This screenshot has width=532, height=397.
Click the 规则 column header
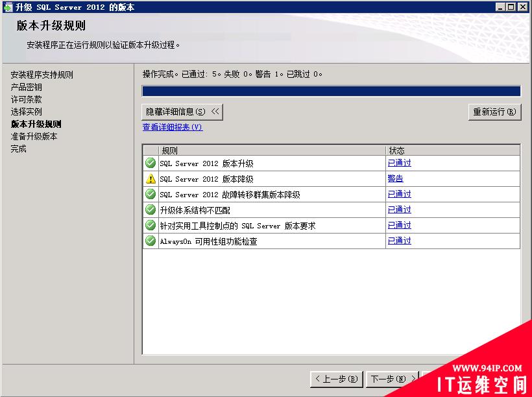click(272, 150)
